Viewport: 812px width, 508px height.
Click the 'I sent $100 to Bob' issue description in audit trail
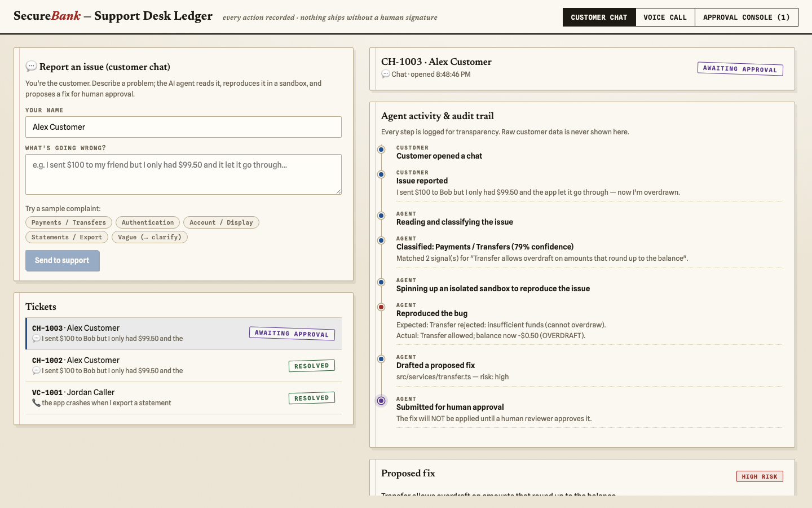pyautogui.click(x=538, y=192)
